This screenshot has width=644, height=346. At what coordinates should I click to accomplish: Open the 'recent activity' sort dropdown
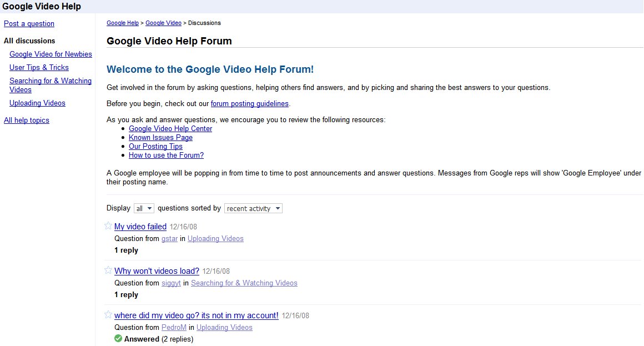point(253,209)
